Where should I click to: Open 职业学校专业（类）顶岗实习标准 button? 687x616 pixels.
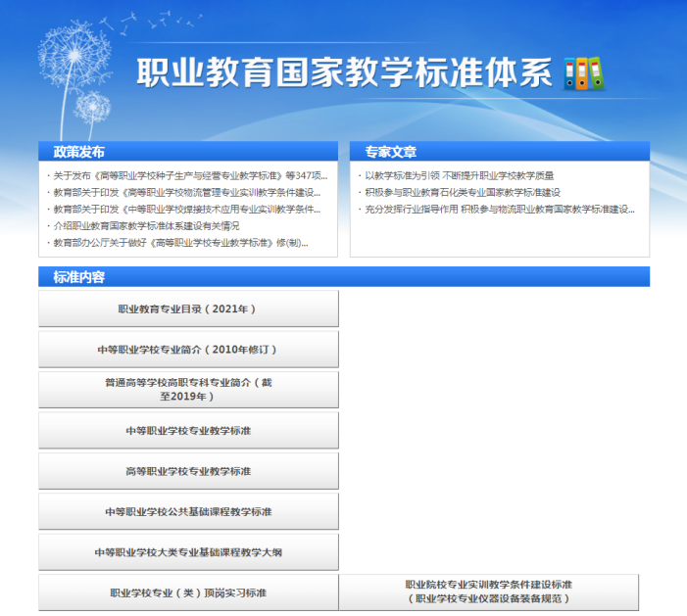coord(188,592)
